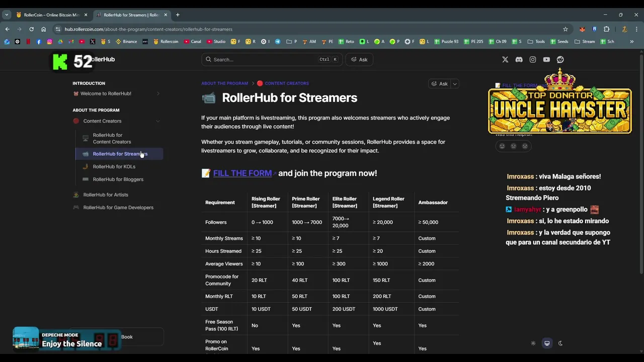Open the Netflix bookmark
This screenshot has width=644, height=362.
point(28,42)
